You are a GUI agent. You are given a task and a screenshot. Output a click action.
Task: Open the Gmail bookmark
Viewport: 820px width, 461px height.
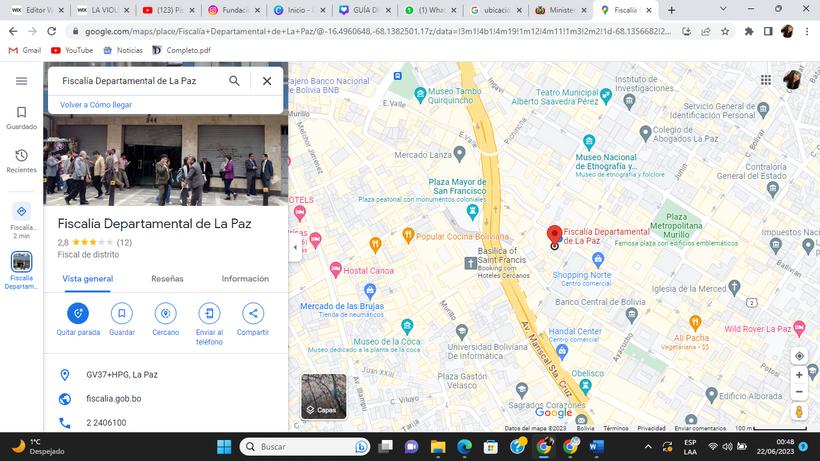(x=25, y=50)
